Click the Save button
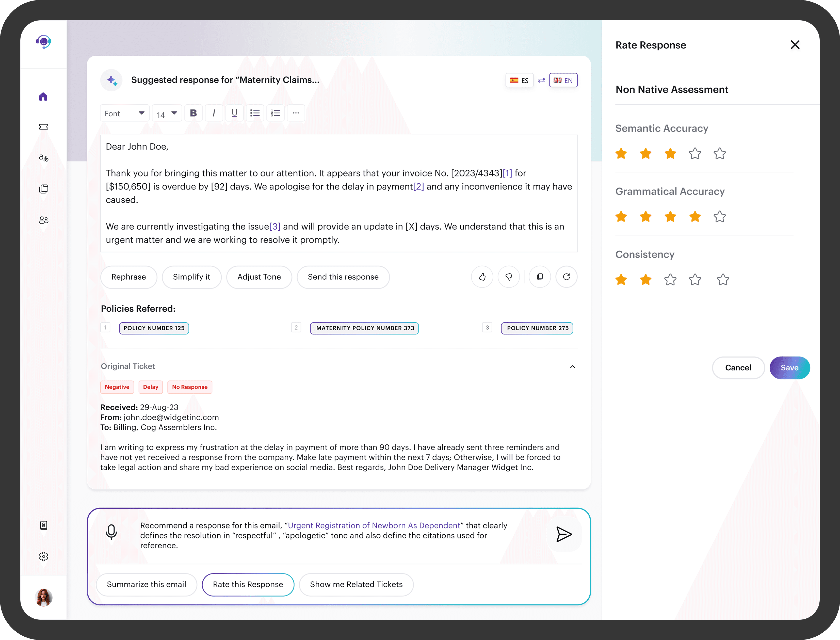The width and height of the screenshot is (840, 640). click(x=789, y=368)
